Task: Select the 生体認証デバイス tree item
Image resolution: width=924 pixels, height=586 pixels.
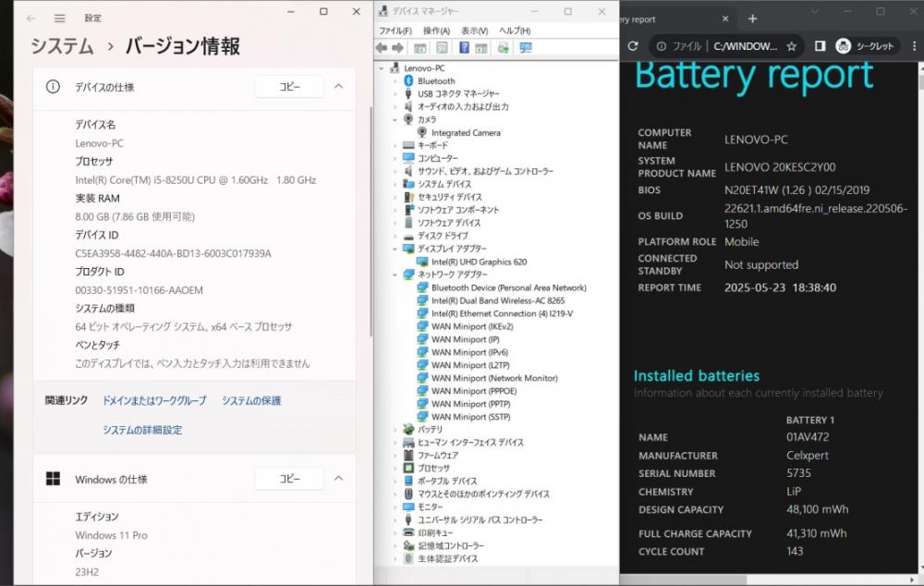Action: point(448,559)
